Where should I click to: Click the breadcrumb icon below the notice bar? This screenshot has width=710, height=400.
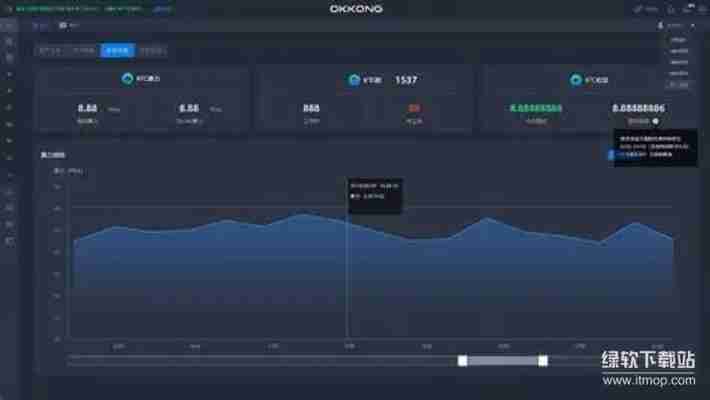pyautogui.click(x=63, y=25)
